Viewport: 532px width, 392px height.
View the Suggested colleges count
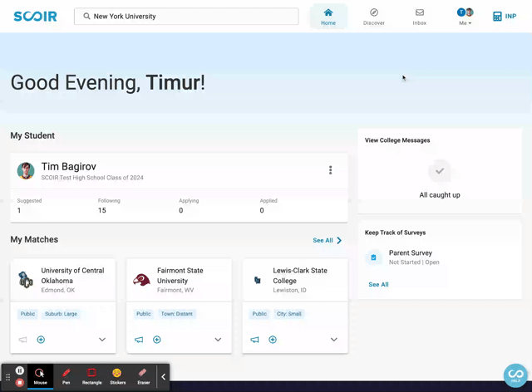tap(29, 205)
